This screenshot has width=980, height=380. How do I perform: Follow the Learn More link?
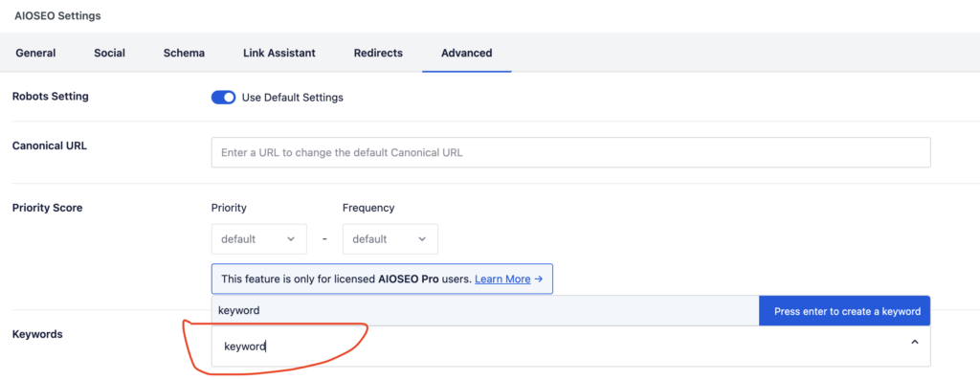click(x=502, y=279)
